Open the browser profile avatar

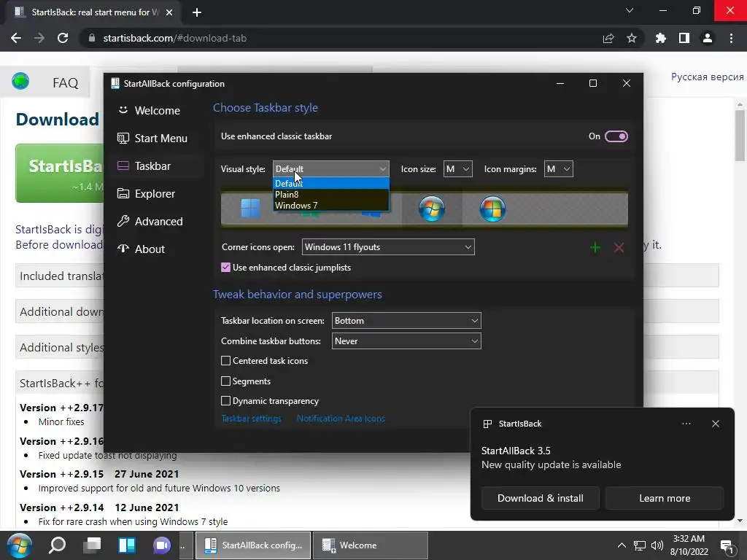[708, 38]
